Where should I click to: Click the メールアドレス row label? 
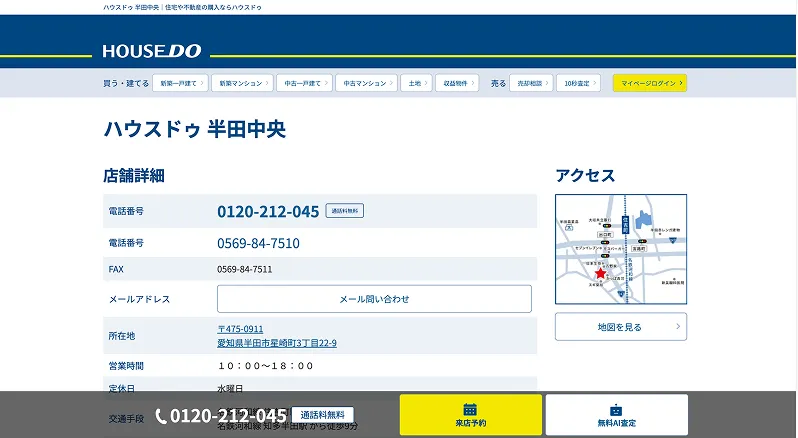139,299
